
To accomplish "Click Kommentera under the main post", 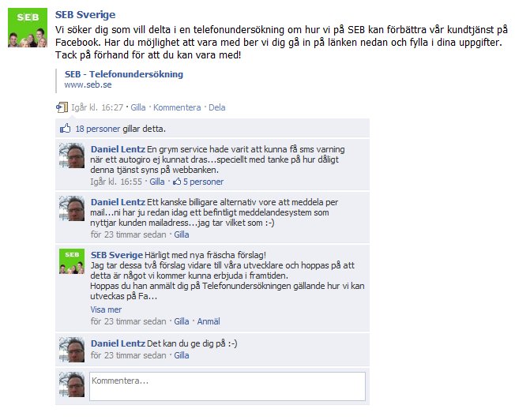I will click(x=177, y=107).
